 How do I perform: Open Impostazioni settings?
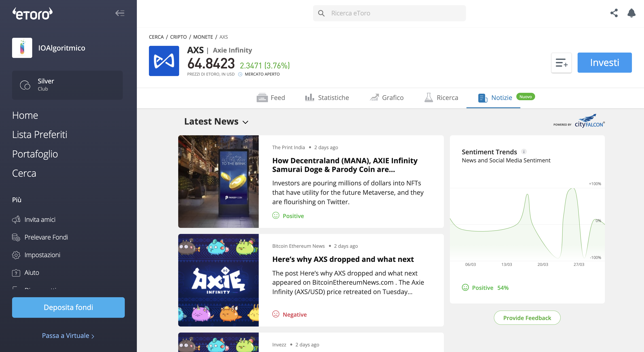click(42, 255)
